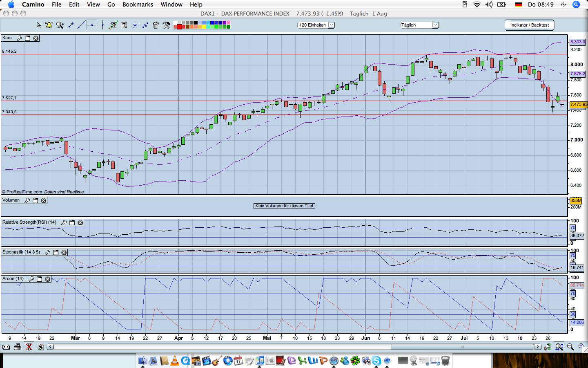Maximize the Volumen panel
Screen dimensions: 588x368
[x=36, y=201]
